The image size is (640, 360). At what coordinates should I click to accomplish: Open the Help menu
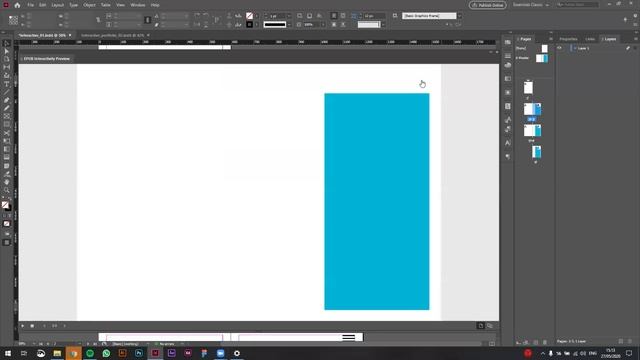tap(155, 5)
